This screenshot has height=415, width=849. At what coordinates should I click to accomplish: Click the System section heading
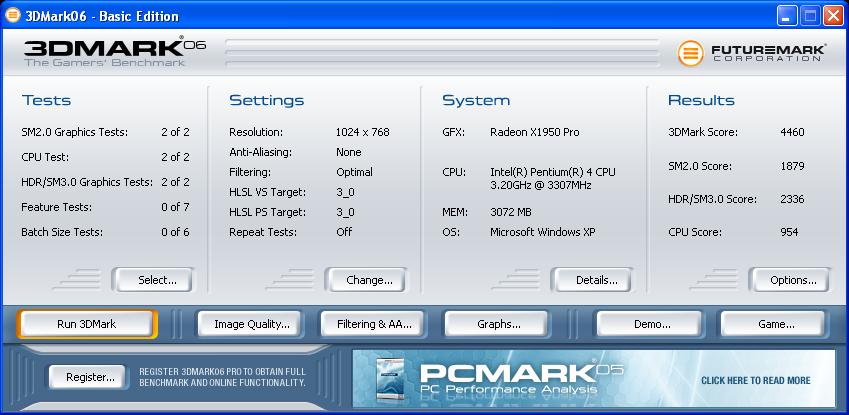[x=476, y=100]
